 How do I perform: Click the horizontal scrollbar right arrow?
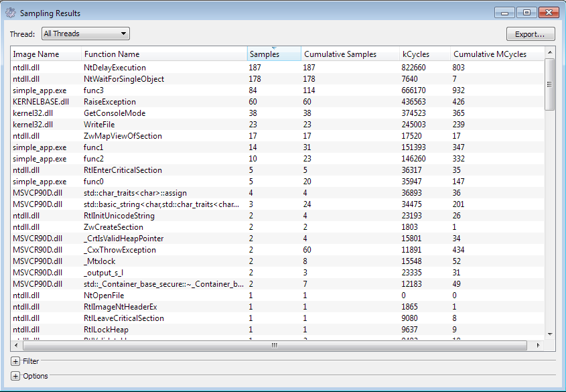(539, 346)
